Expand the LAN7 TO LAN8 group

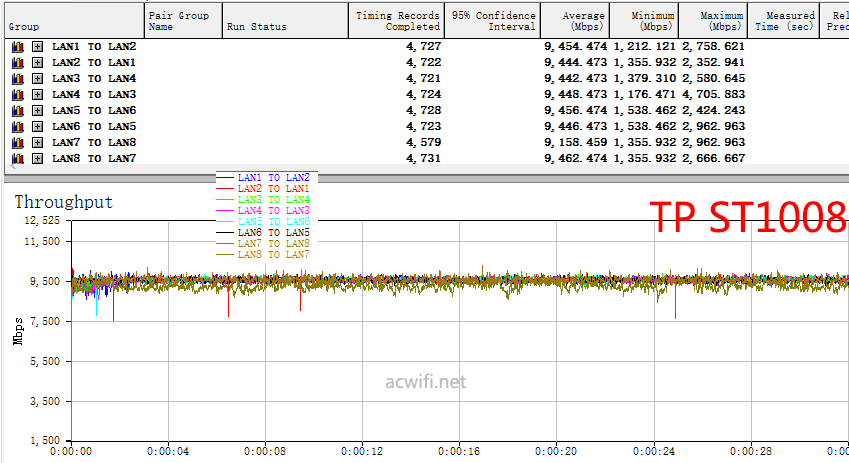coord(37,143)
